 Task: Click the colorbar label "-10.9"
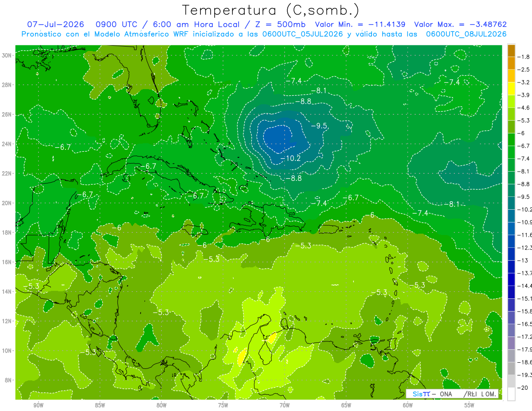tap(525, 222)
